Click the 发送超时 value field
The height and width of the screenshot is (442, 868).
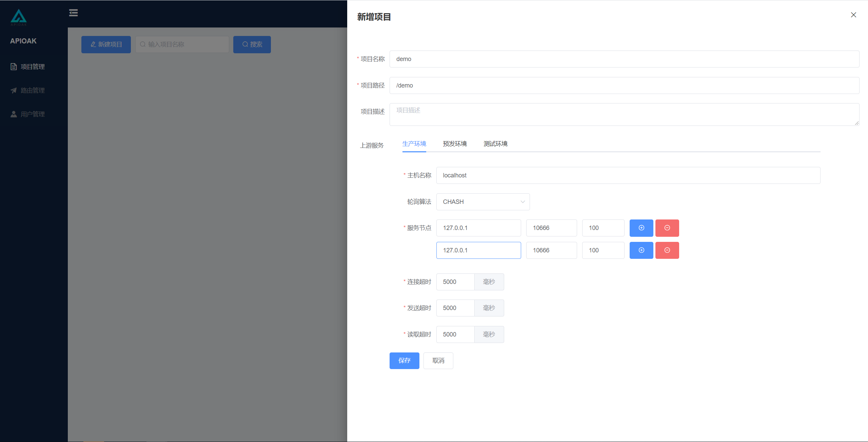click(x=455, y=308)
